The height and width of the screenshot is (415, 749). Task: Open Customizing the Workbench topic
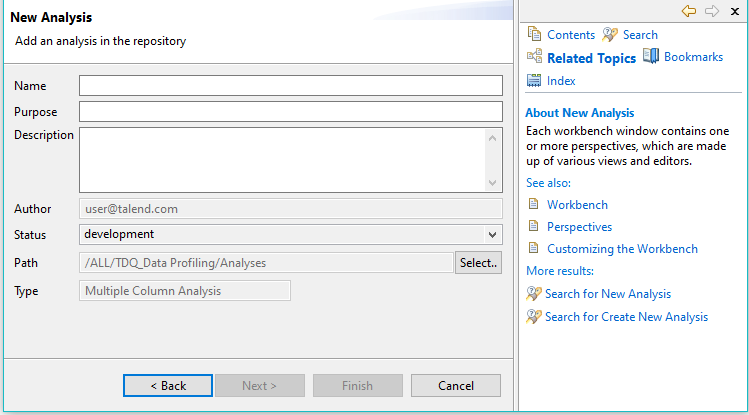[622, 249]
